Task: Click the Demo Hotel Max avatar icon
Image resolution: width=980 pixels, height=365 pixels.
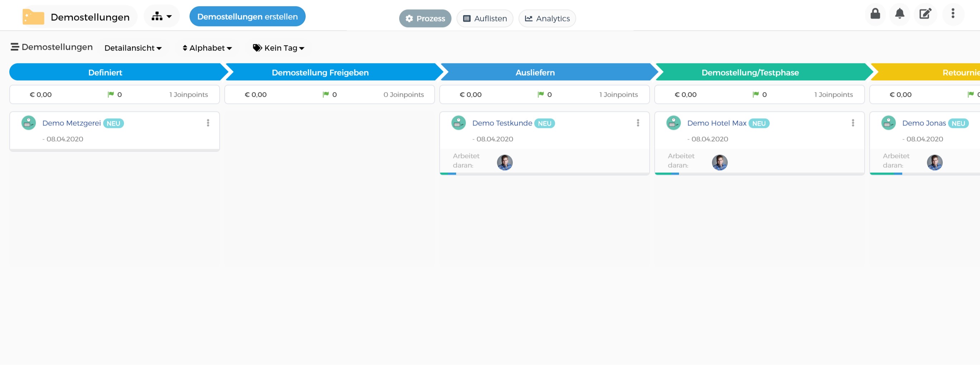Action: (673, 123)
